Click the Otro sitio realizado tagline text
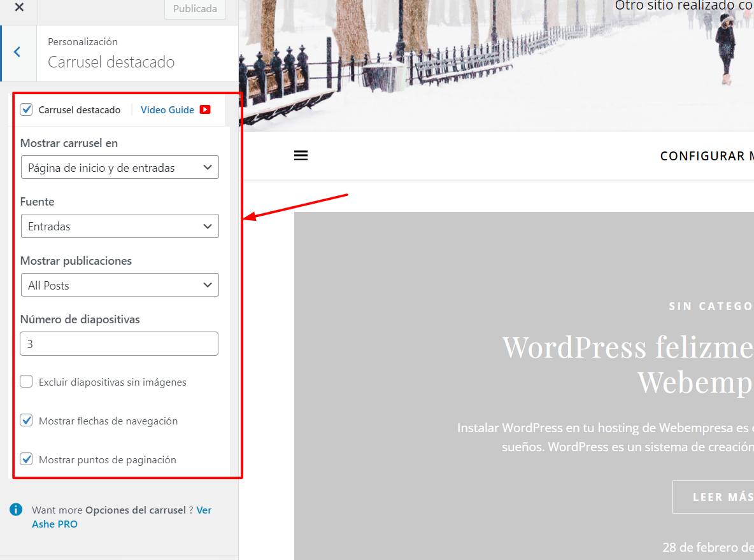The image size is (754, 560). tap(685, 6)
